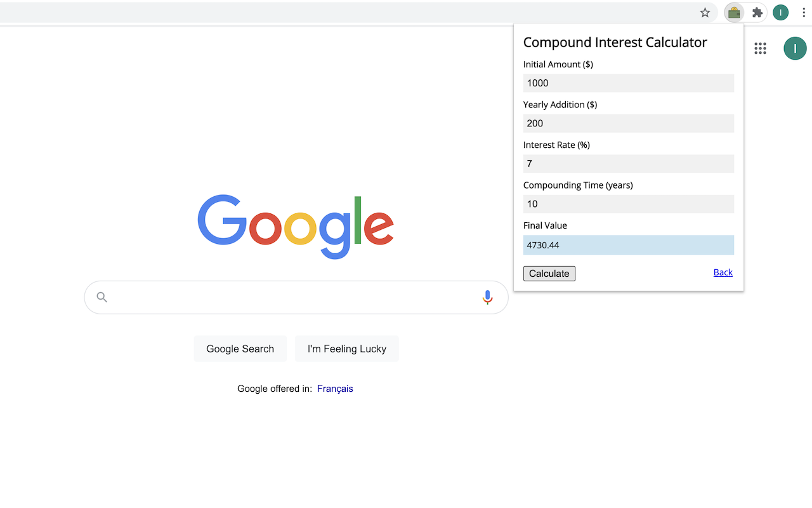Click the highlighted Final Value showing 4730.44
This screenshot has height=508, width=812.
[628, 244]
